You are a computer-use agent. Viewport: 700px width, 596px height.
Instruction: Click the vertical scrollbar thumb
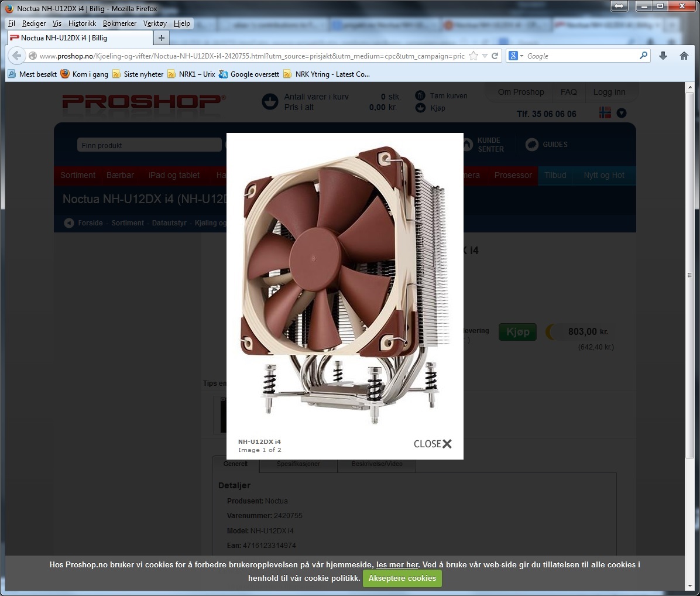pos(689,275)
